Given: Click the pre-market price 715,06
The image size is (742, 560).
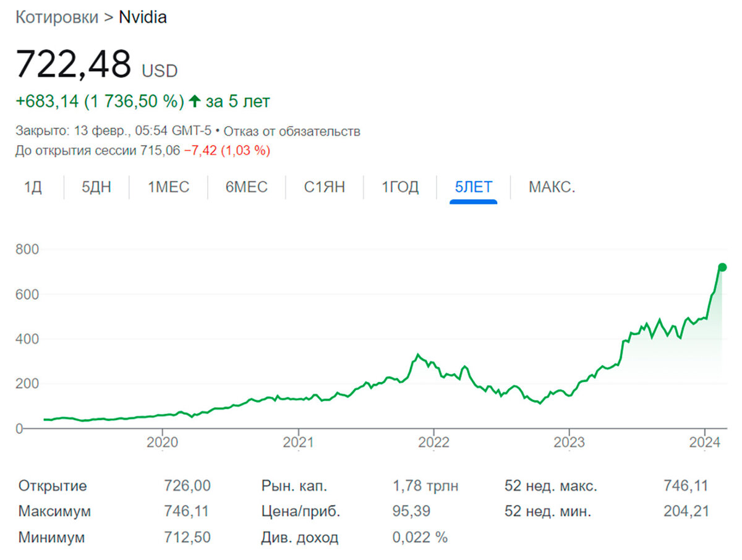Looking at the screenshot, I should [161, 150].
